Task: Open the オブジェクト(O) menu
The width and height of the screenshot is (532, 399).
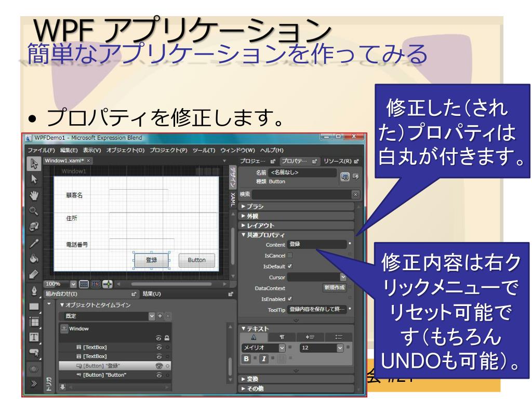Action: click(x=126, y=150)
